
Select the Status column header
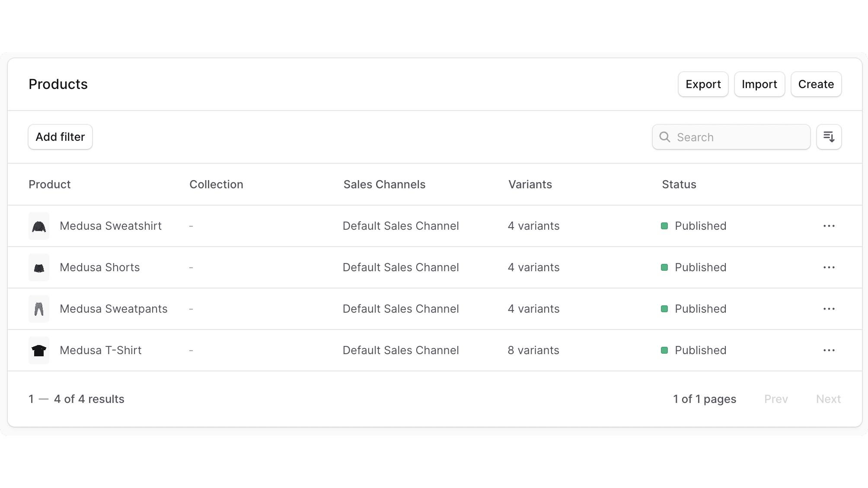click(679, 184)
